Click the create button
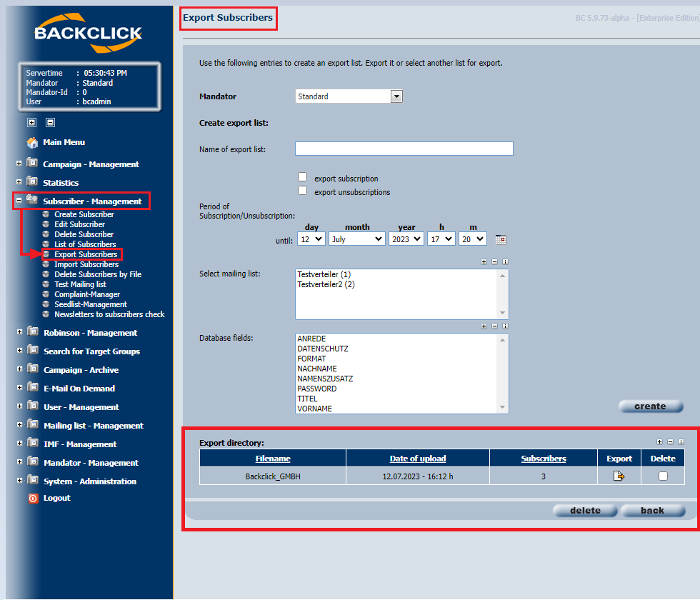 [x=651, y=406]
